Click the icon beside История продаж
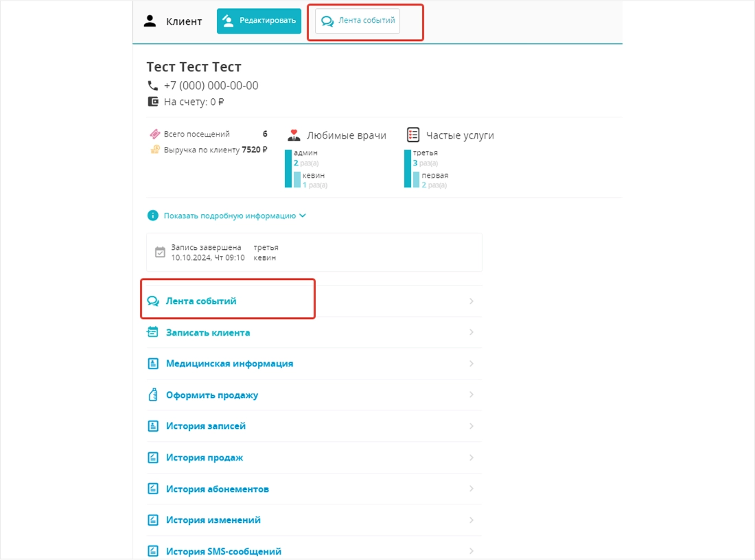The height and width of the screenshot is (560, 755). pos(152,458)
